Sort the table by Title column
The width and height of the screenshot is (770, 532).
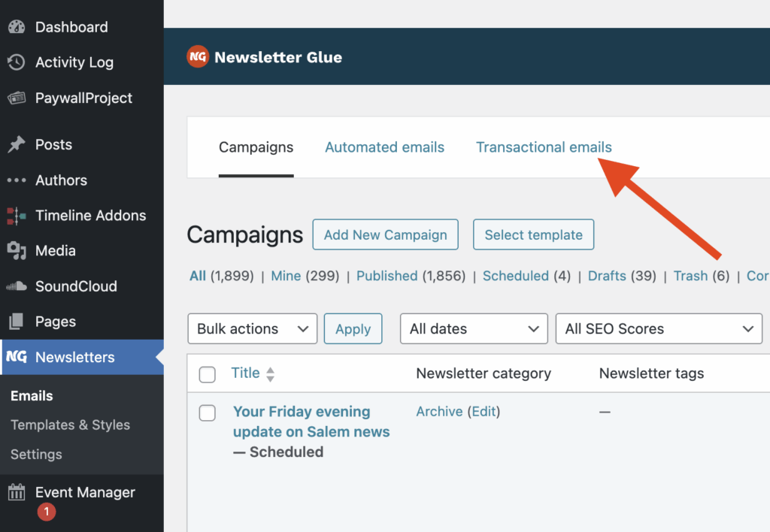tap(246, 373)
